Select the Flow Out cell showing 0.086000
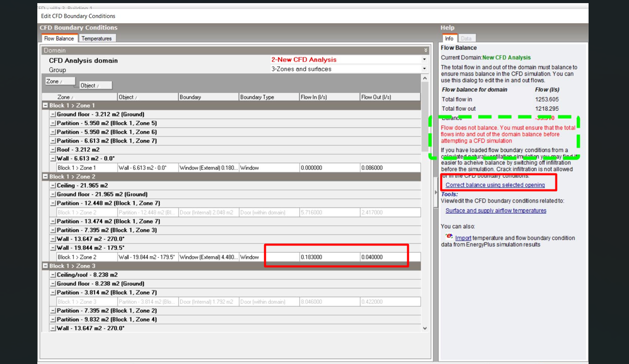Viewport: 629px width, 364px height. [x=390, y=168]
